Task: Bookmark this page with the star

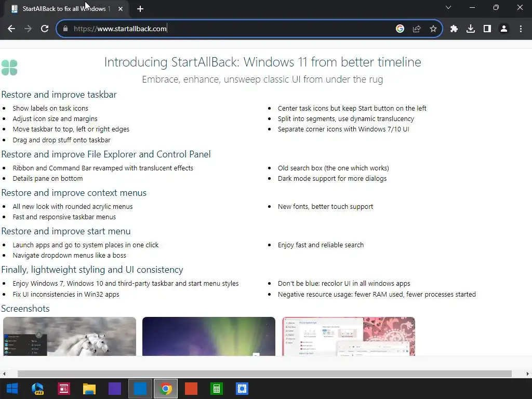Action: (x=433, y=29)
